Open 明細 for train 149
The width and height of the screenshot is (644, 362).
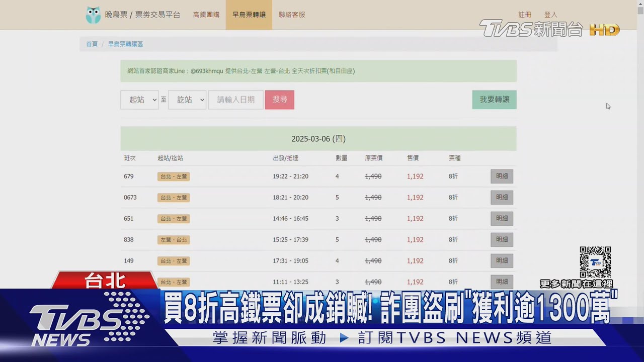pos(502,261)
